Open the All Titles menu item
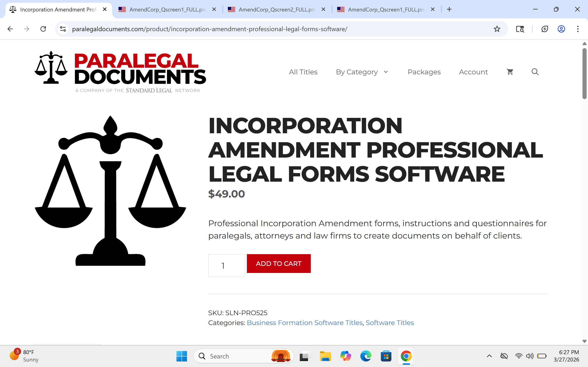Image resolution: width=588 pixels, height=367 pixels. click(x=303, y=72)
